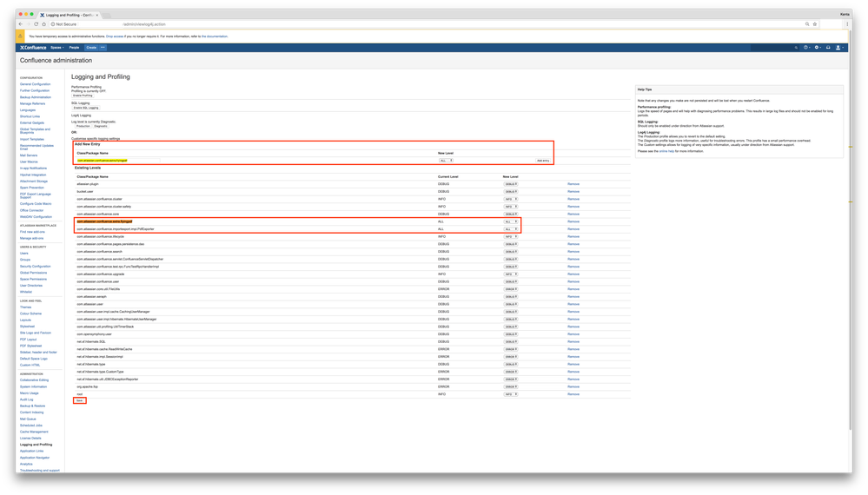Viewport: 868px width, 495px height.
Task: Remove the com.atlassian.confluence.extra.flyingpdf entry
Action: 573,221
